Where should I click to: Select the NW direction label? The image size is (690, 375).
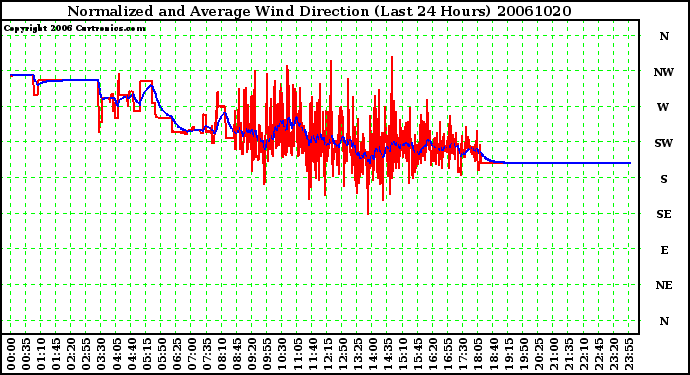click(664, 72)
